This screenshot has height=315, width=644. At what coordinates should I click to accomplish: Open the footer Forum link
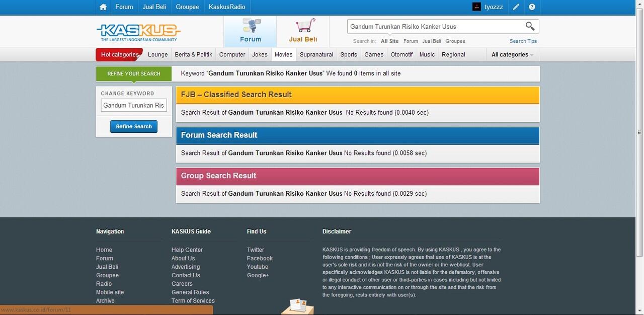105,258
